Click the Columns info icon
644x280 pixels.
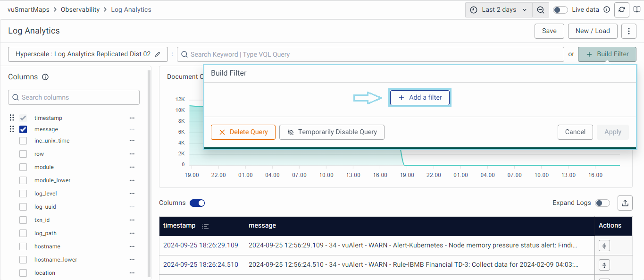(x=45, y=77)
